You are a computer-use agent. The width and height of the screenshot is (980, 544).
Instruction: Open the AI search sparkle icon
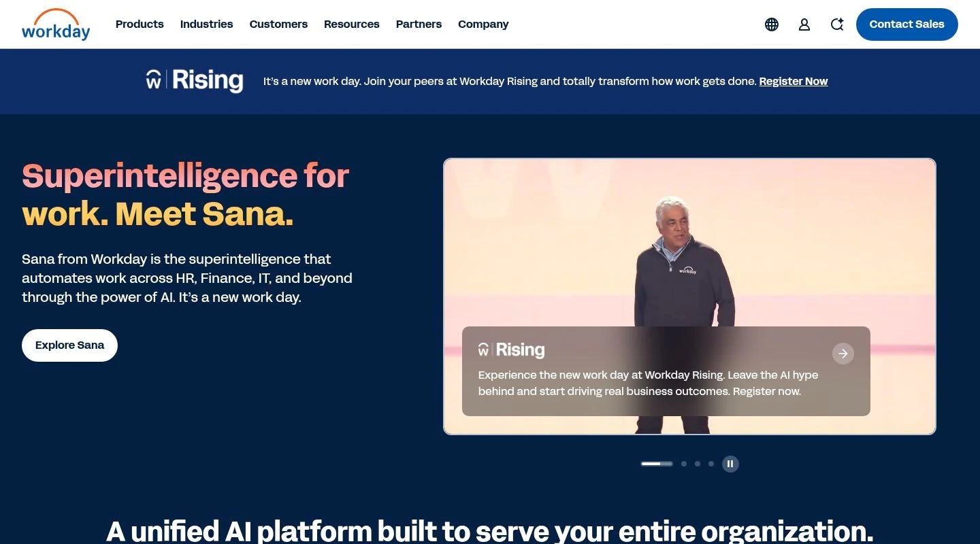pos(837,24)
